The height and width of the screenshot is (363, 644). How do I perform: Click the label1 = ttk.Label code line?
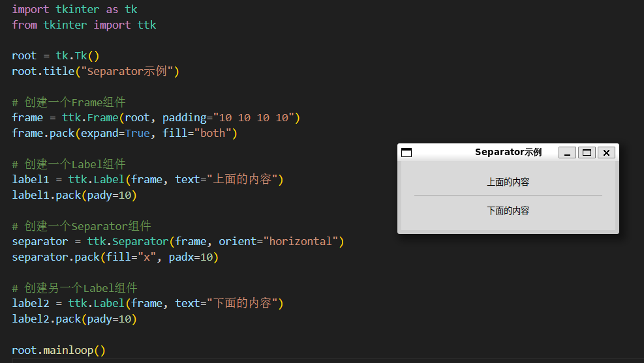[x=147, y=179]
